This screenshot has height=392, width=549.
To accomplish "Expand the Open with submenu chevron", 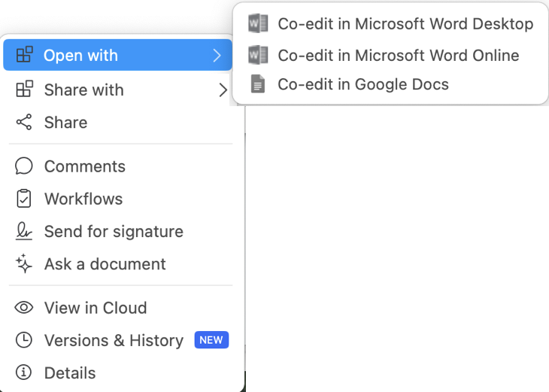I will tap(217, 55).
